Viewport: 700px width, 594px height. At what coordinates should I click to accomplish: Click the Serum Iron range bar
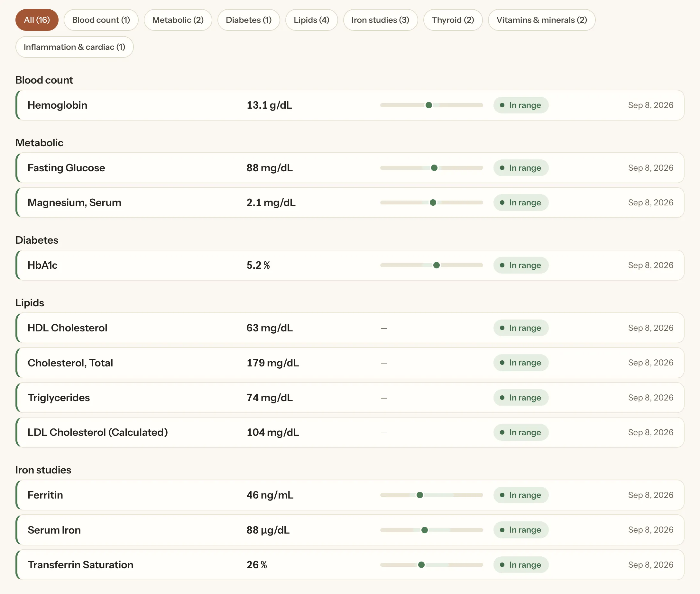pos(431,530)
